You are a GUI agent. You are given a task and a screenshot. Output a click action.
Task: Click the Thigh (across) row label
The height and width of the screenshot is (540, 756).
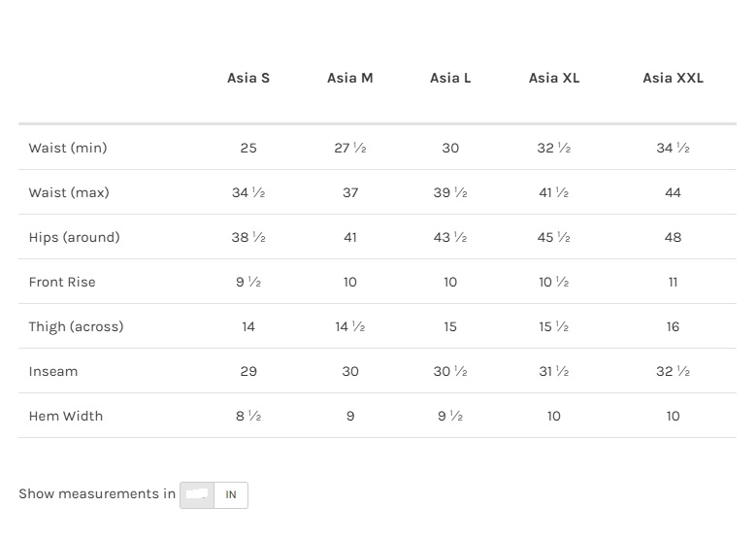(76, 326)
